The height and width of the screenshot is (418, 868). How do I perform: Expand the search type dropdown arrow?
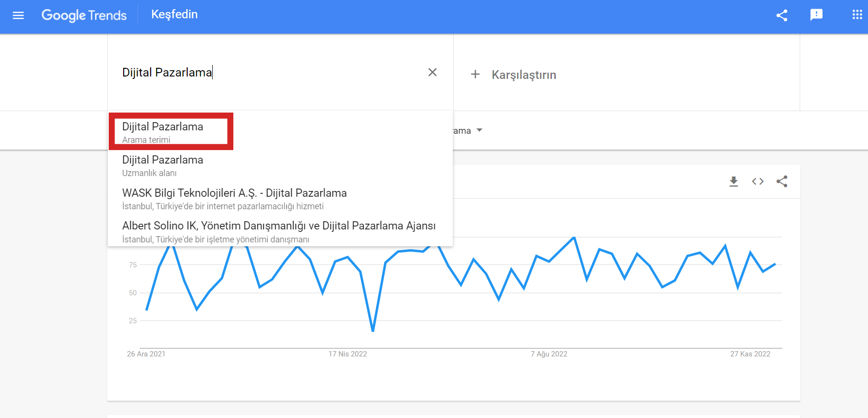(479, 130)
